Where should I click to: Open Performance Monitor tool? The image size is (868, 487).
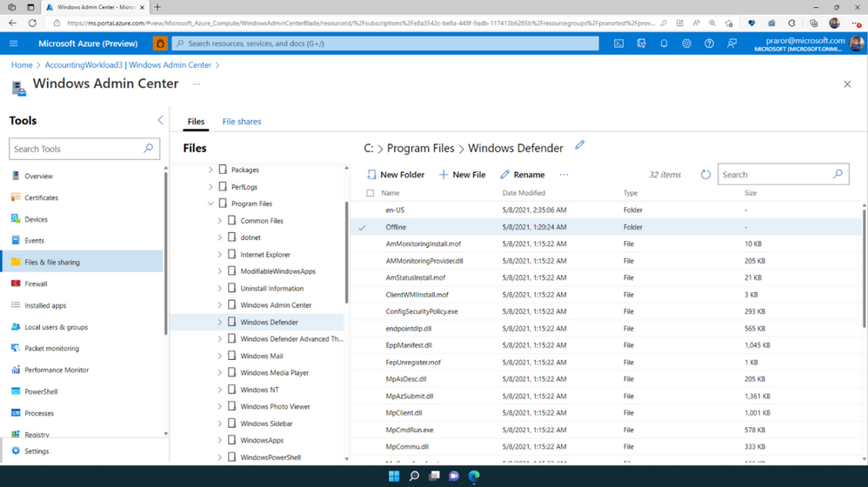pos(57,370)
